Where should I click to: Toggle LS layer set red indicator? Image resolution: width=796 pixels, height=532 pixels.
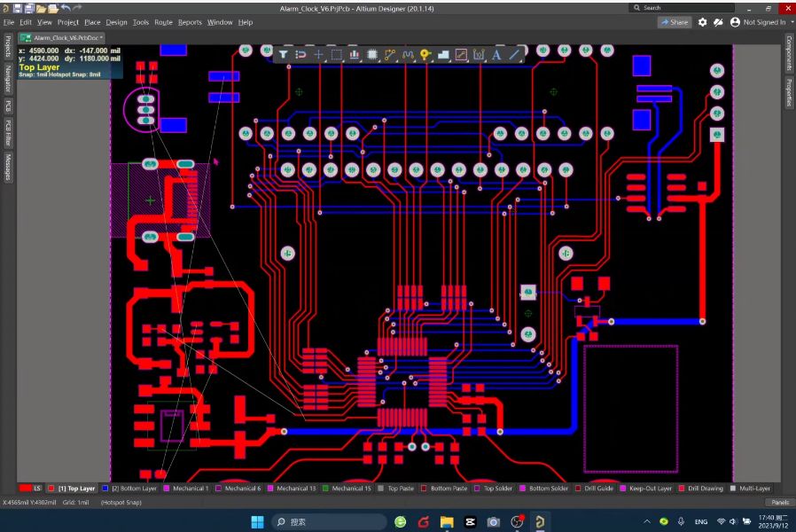pyautogui.click(x=26, y=489)
